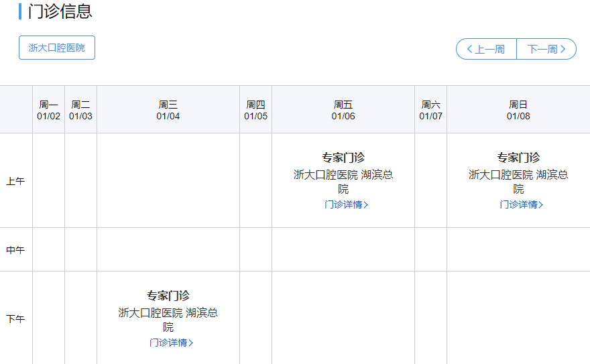Go to previous week with 上一周
590x364 pixels.
click(x=486, y=49)
